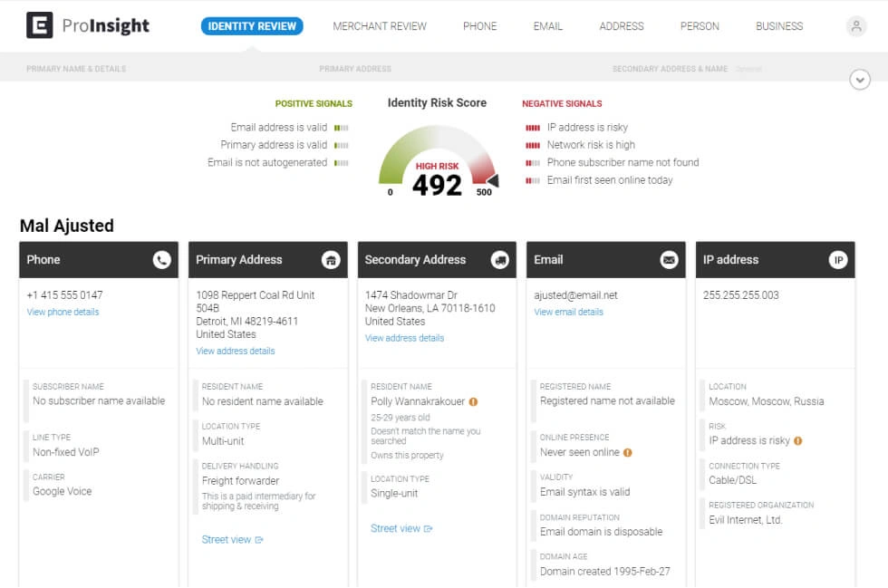
Task: Open View email details link
Action: pos(568,312)
